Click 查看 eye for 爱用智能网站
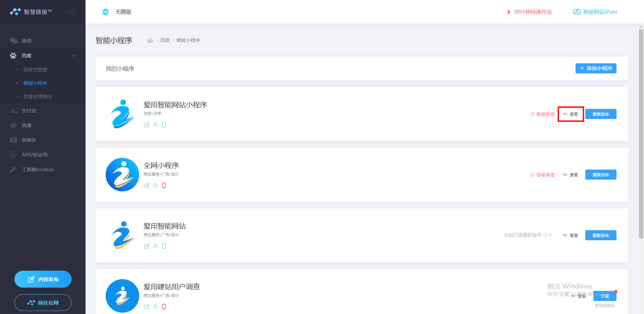644x314 pixels. click(x=565, y=235)
